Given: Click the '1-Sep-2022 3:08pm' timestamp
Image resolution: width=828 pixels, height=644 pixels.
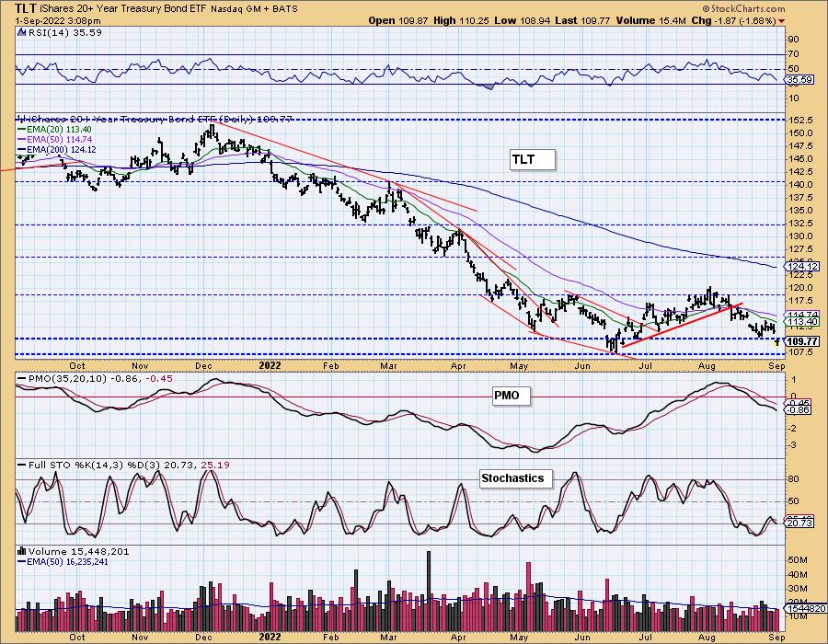Looking at the screenshot, I should tap(58, 21).
